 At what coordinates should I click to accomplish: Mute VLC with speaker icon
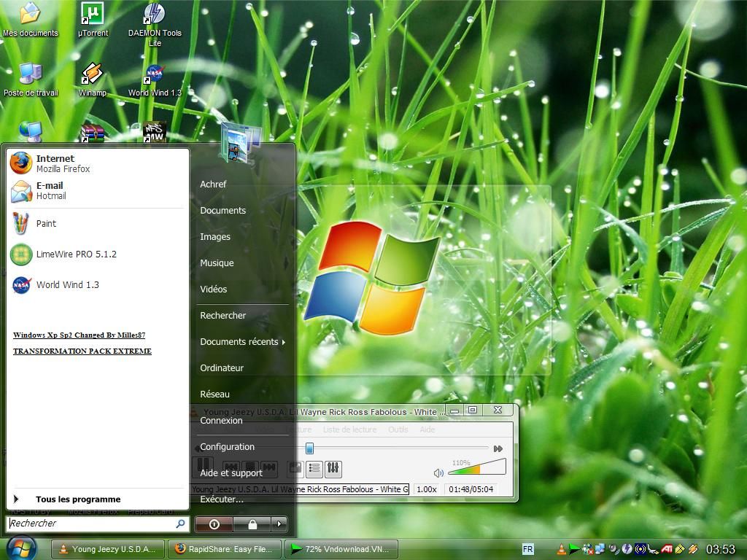point(438,472)
